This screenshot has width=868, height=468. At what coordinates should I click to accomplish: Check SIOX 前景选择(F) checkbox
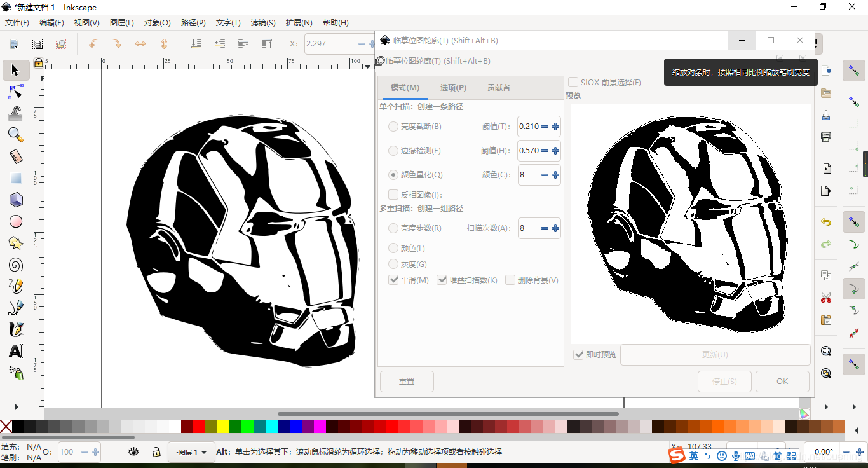(573, 82)
